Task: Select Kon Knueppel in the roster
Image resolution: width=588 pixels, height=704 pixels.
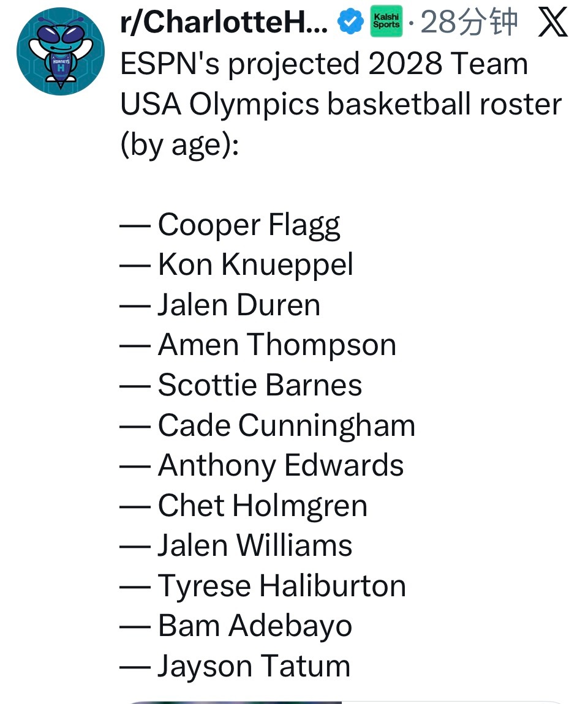Action: [x=255, y=265]
